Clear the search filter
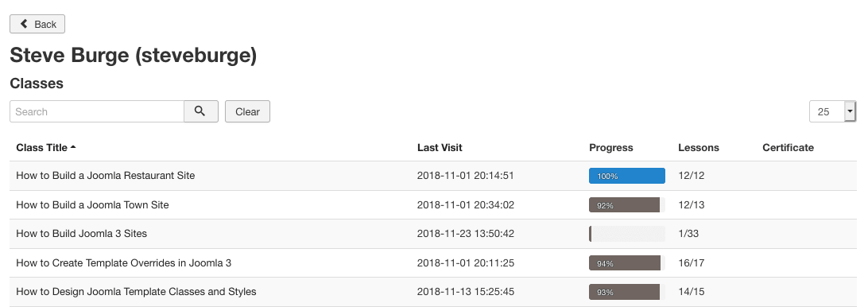 pyautogui.click(x=247, y=111)
